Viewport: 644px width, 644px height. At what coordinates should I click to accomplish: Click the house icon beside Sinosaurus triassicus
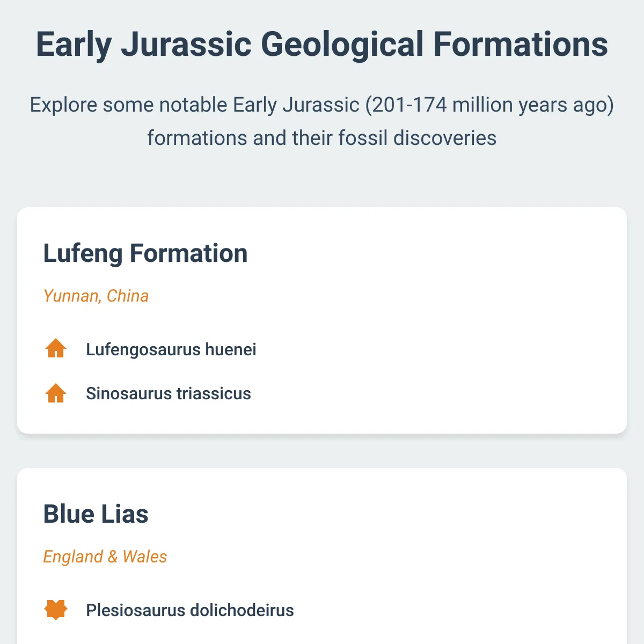pyautogui.click(x=56, y=393)
